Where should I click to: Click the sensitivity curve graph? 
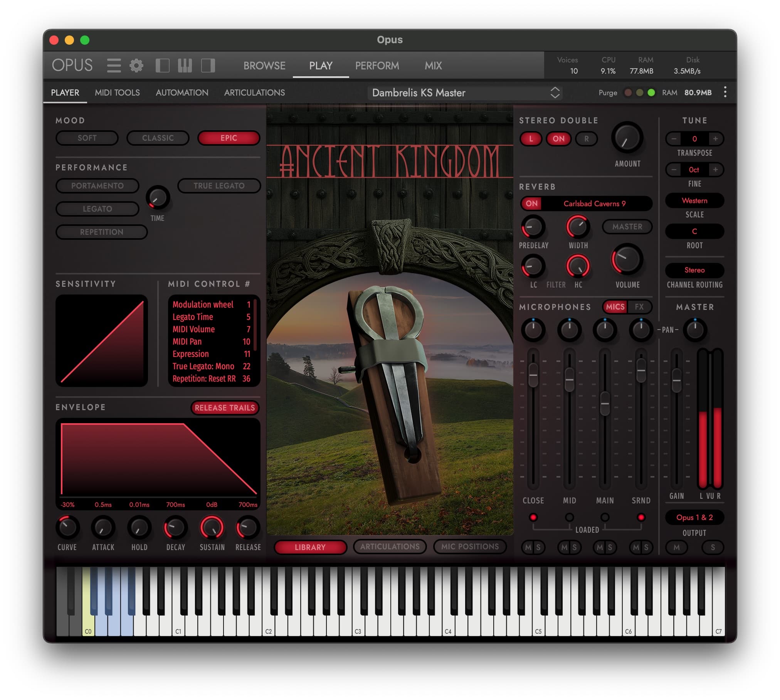tap(102, 341)
